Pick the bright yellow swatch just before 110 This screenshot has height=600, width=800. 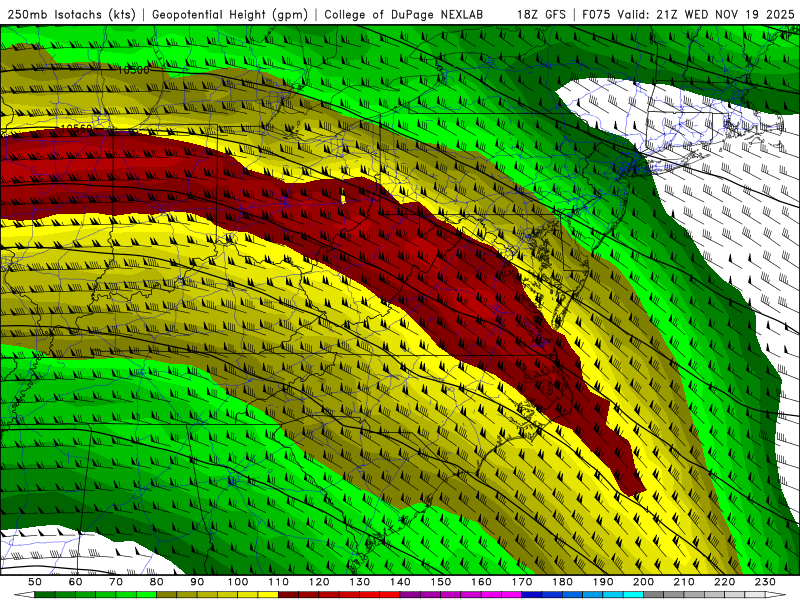268,595
